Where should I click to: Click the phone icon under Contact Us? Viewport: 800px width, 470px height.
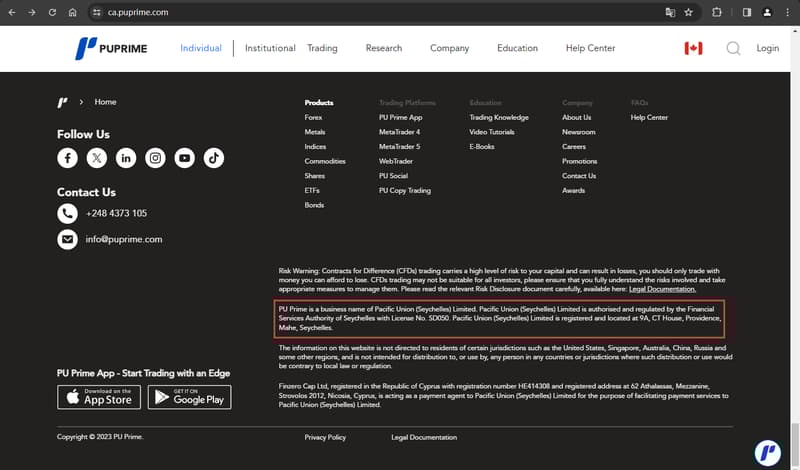pyautogui.click(x=67, y=213)
